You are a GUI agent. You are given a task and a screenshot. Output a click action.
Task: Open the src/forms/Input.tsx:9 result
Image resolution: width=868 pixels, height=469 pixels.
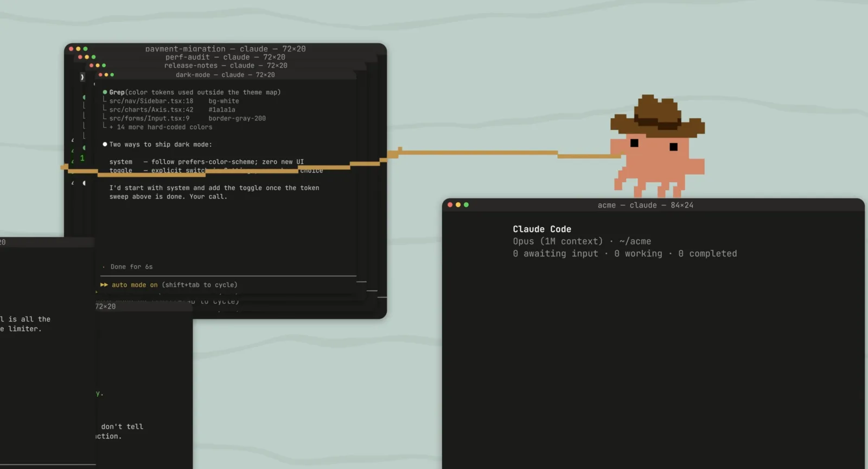[149, 118]
